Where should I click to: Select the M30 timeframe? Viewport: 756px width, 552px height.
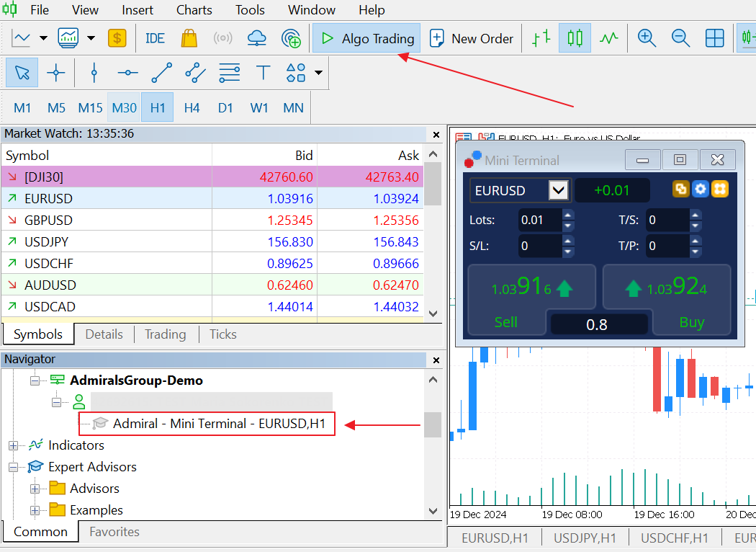click(x=124, y=107)
